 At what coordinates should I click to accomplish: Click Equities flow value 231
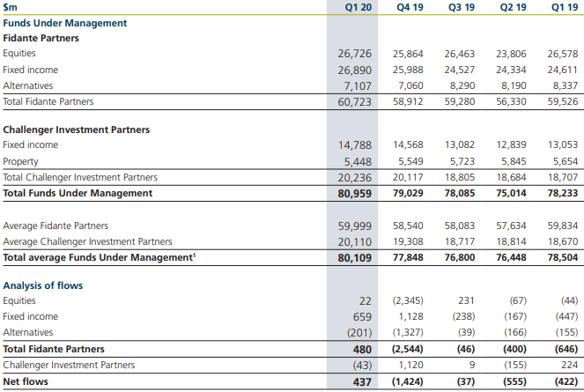(x=466, y=300)
